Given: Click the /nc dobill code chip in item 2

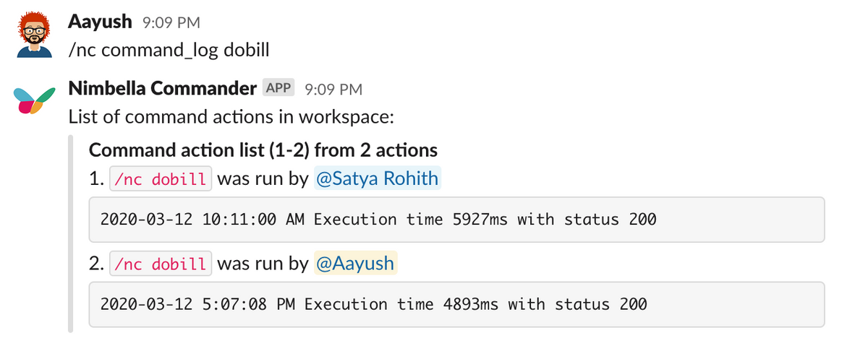Looking at the screenshot, I should [x=161, y=264].
